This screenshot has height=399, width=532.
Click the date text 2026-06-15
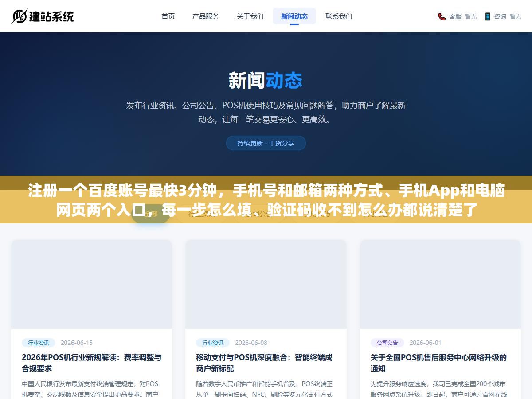(77, 343)
